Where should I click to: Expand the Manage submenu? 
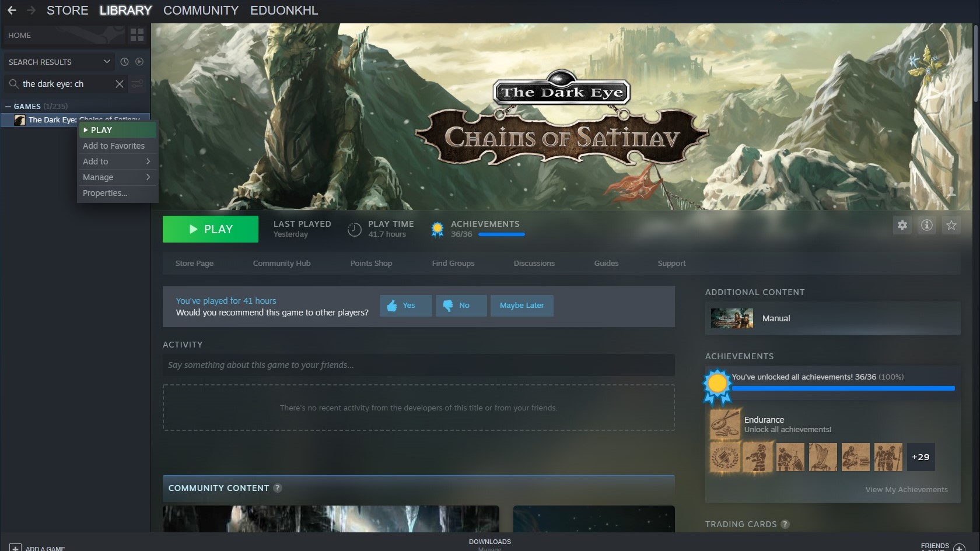pos(117,177)
